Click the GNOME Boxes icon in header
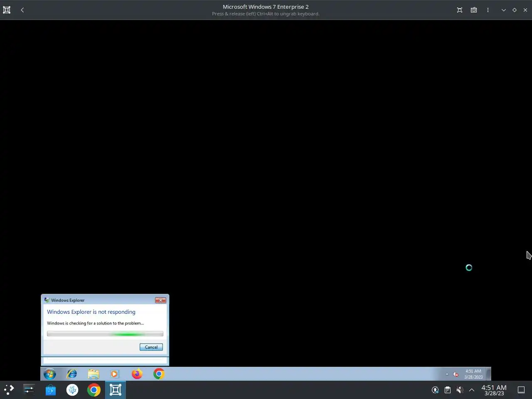This screenshot has width=532, height=399. (7, 10)
